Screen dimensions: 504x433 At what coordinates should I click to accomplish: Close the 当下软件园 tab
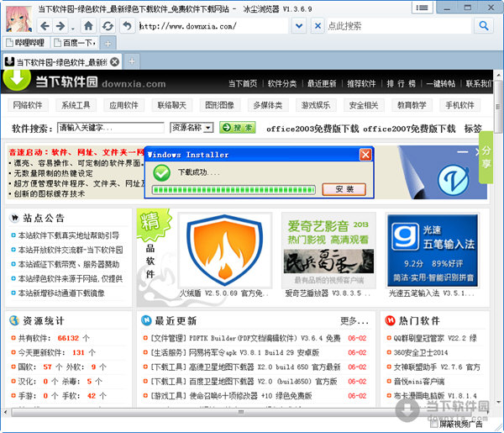(115, 61)
